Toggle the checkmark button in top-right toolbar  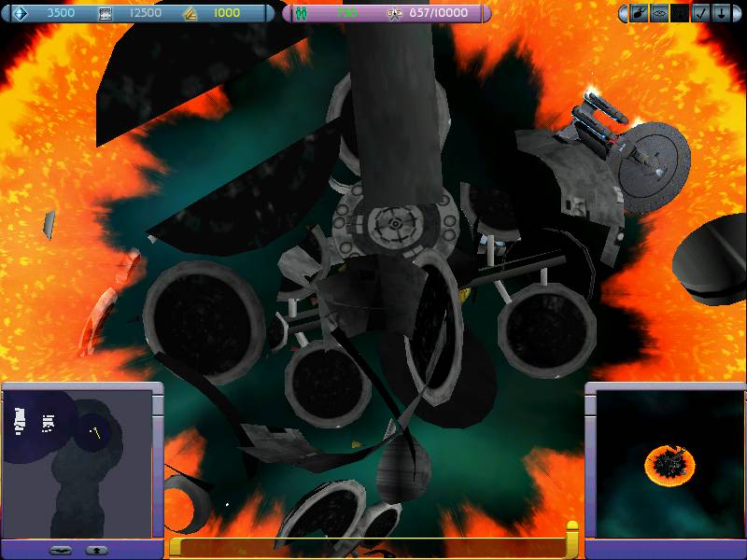pos(699,13)
